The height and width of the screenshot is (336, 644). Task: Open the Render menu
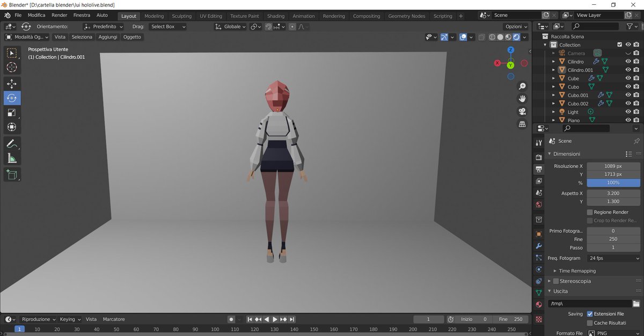click(59, 16)
